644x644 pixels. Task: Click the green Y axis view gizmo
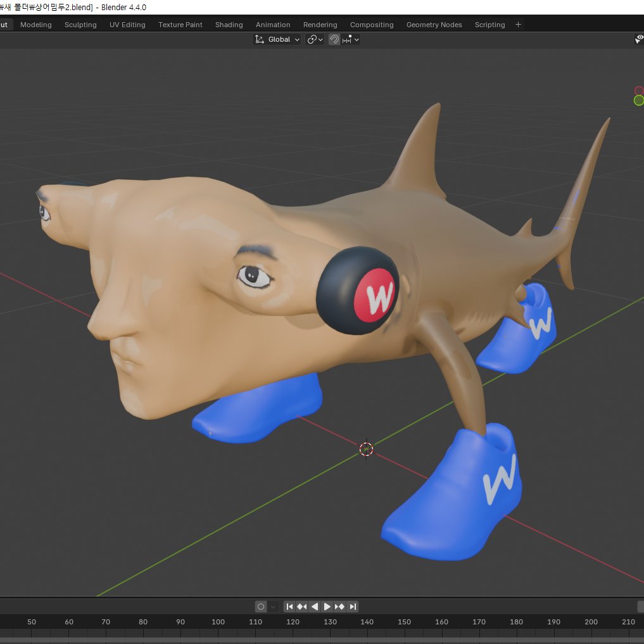click(639, 101)
